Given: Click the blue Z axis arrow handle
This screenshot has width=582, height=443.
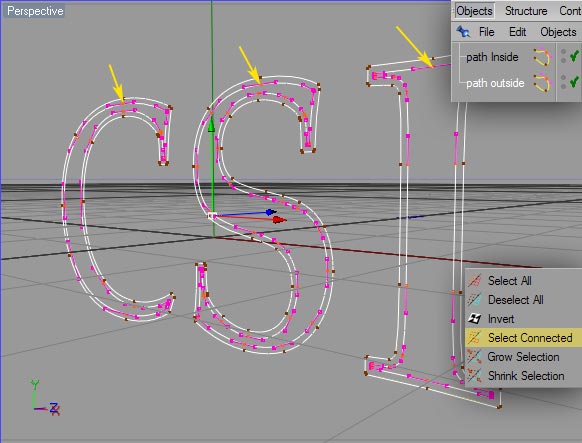Looking at the screenshot, I should click(x=271, y=212).
